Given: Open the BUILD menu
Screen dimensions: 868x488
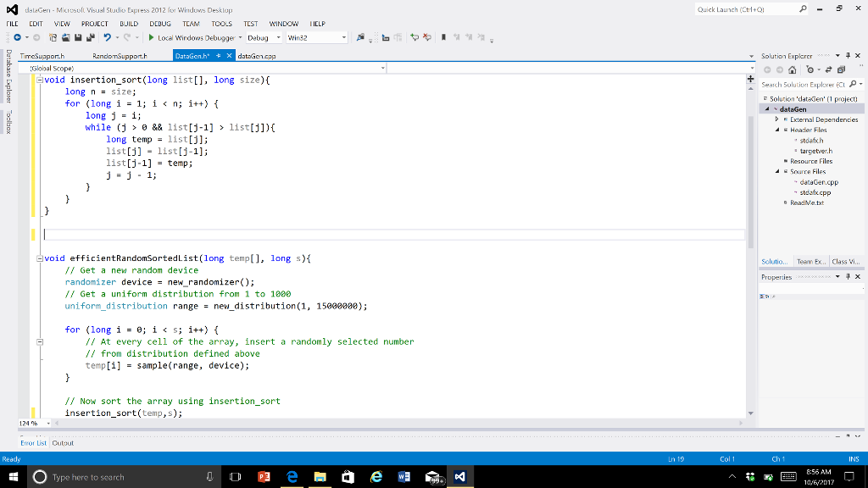Looking at the screenshot, I should click(129, 24).
